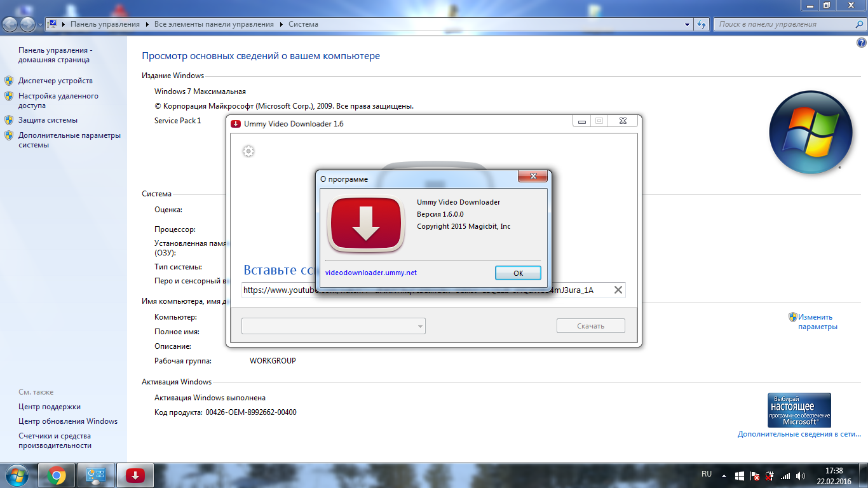Click the large red Ummy download logo
The height and width of the screenshot is (488, 868).
pyautogui.click(x=366, y=224)
